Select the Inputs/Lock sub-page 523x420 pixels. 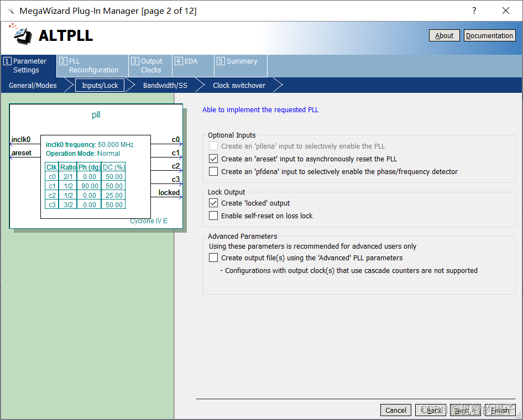(x=100, y=85)
